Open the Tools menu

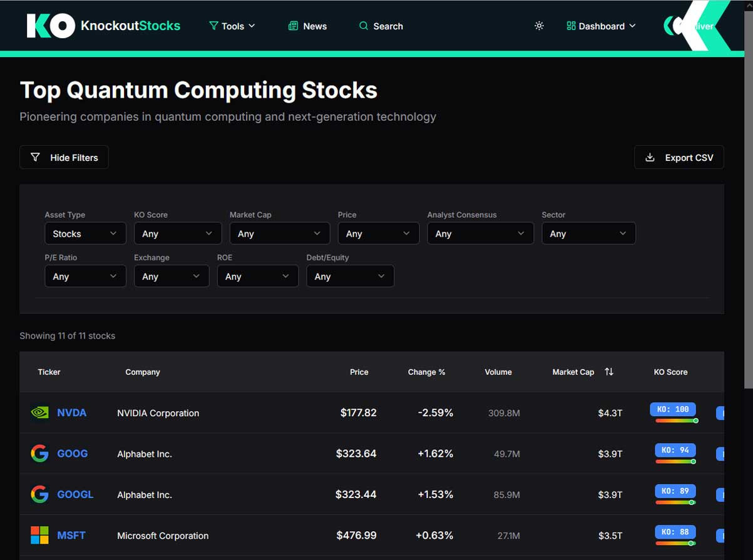[x=232, y=26]
